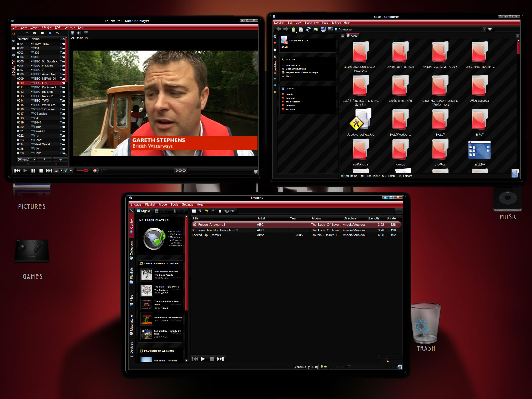
Task: Click play in Amarok
Action: tap(203, 359)
